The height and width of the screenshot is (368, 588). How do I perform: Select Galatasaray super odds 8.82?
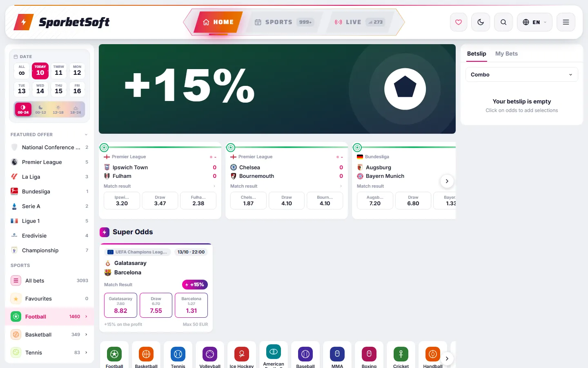120,305
